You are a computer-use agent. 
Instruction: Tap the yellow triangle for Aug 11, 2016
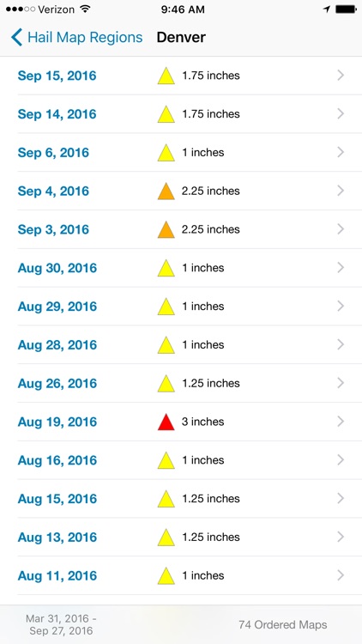166,575
